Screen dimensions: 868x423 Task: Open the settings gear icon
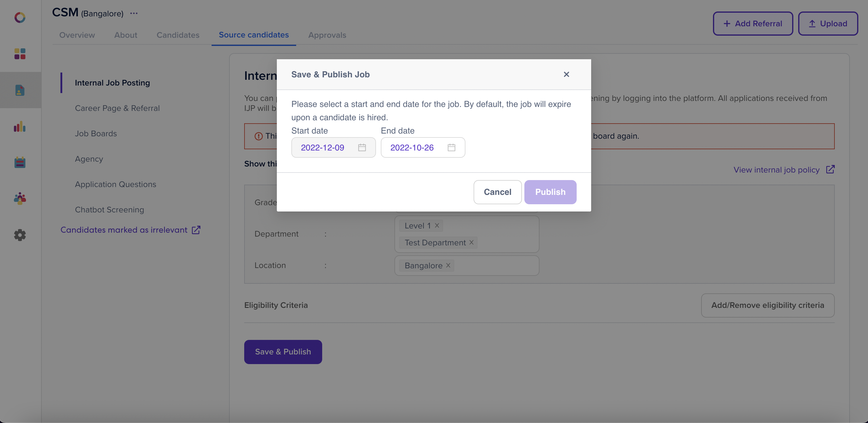20,235
